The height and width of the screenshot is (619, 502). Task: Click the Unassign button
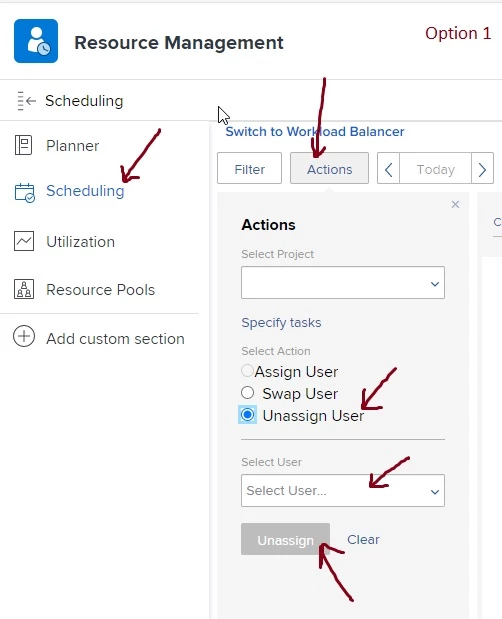[285, 540]
